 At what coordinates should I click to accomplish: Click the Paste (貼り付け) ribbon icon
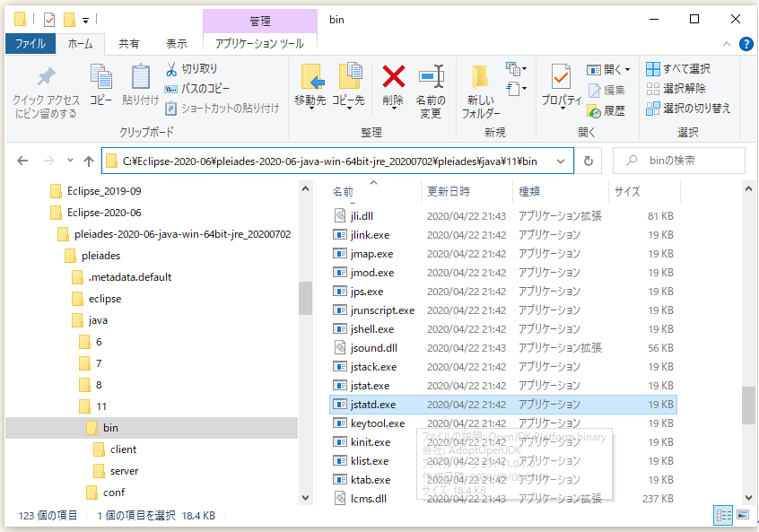140,76
